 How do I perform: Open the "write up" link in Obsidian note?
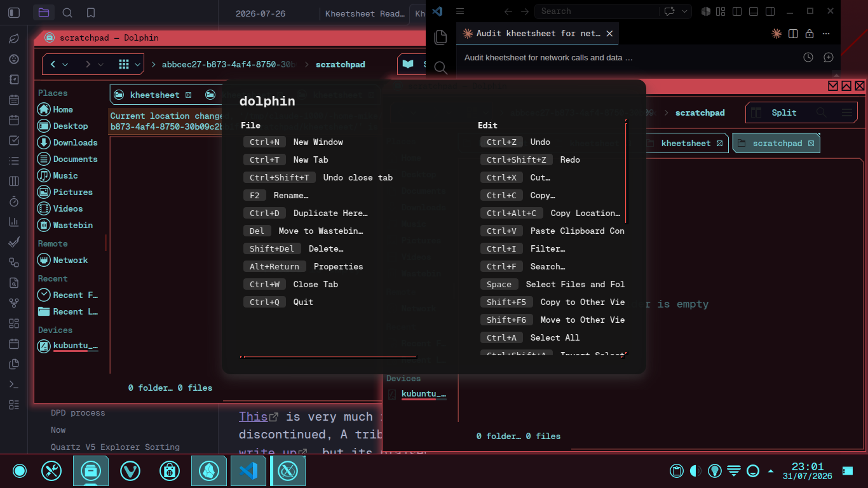(x=267, y=452)
